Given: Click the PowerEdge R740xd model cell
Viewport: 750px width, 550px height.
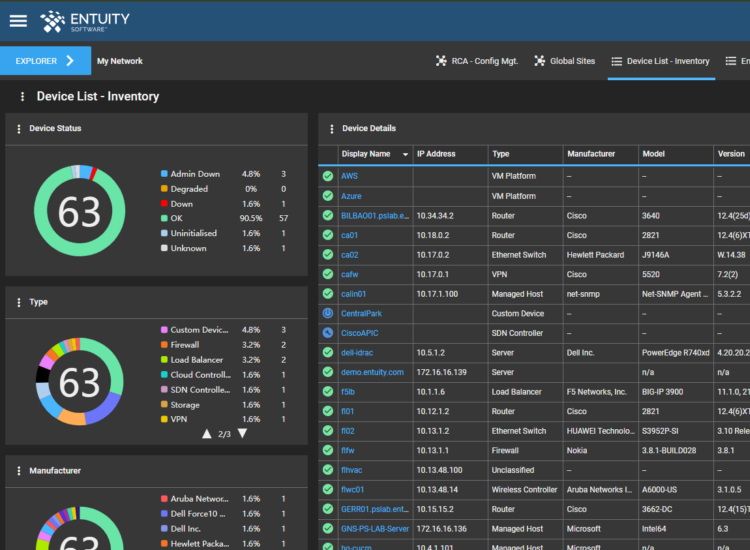Looking at the screenshot, I should coord(675,352).
